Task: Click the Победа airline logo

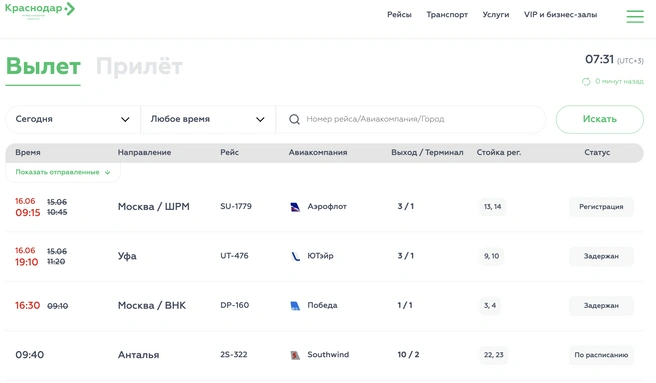Action: [x=295, y=306]
